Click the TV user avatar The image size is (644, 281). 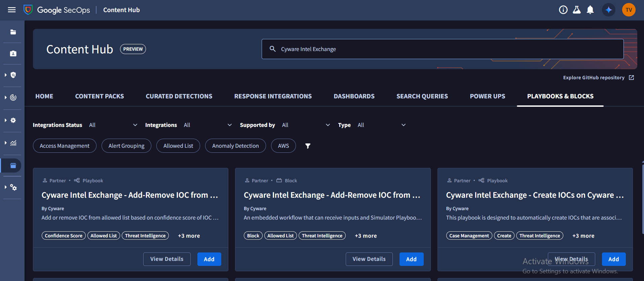[x=629, y=10]
